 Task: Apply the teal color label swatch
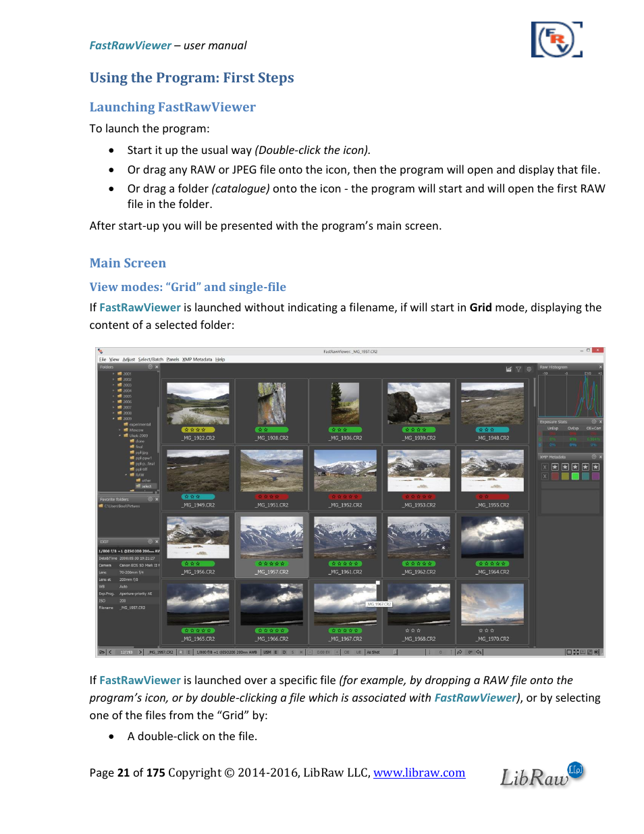[585, 476]
